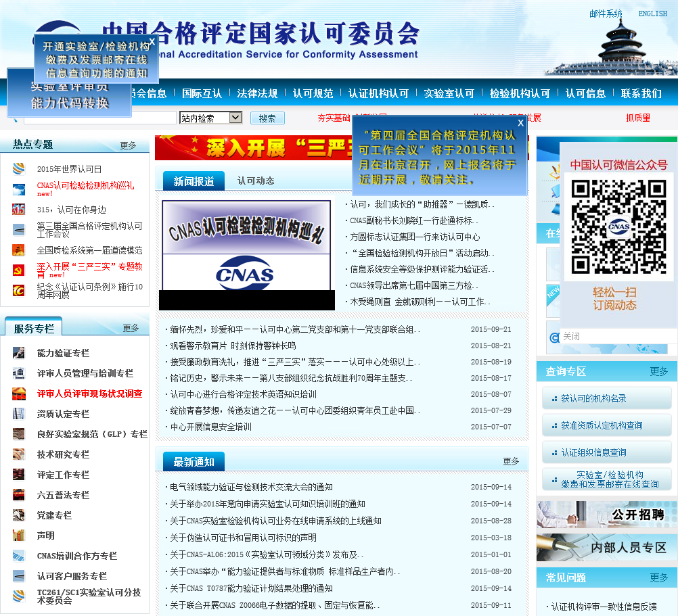
Task: Click the 能力验证专栏 icon
Action: click(x=18, y=353)
